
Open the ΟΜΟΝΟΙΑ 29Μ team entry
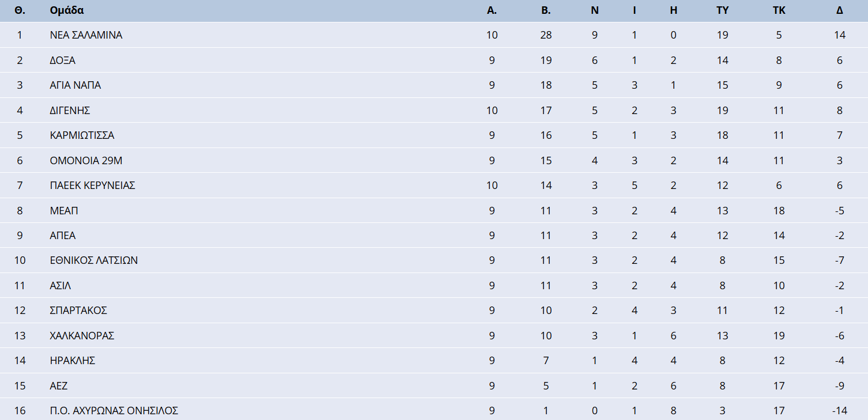pyautogui.click(x=86, y=161)
